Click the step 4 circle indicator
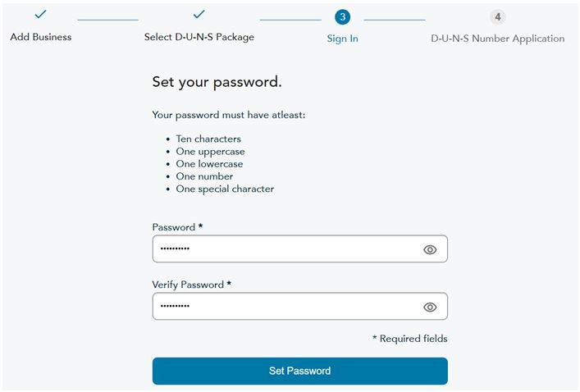Viewport: 580px width, 392px height. coord(497,17)
